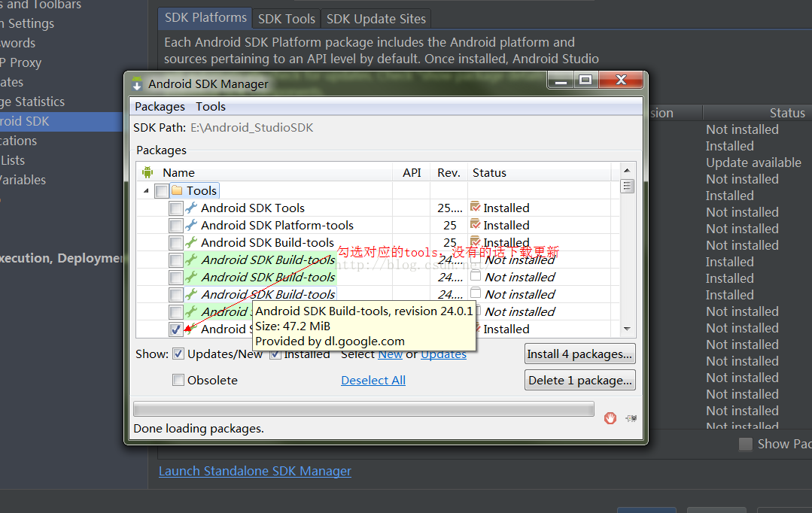Check the Android SDK Tools package checkbox
Image resolution: width=812 pixels, height=513 pixels.
(175, 208)
